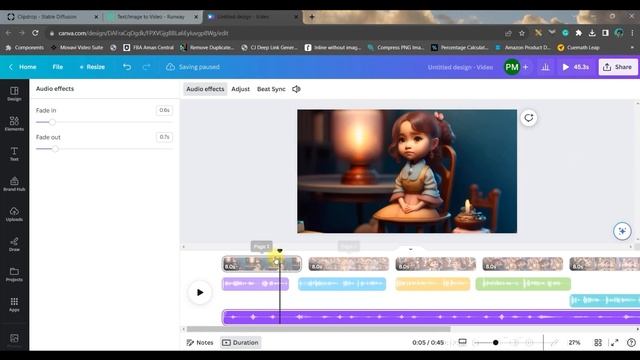640x360 pixels.
Task: Open the help question mark
Action: tap(631, 342)
